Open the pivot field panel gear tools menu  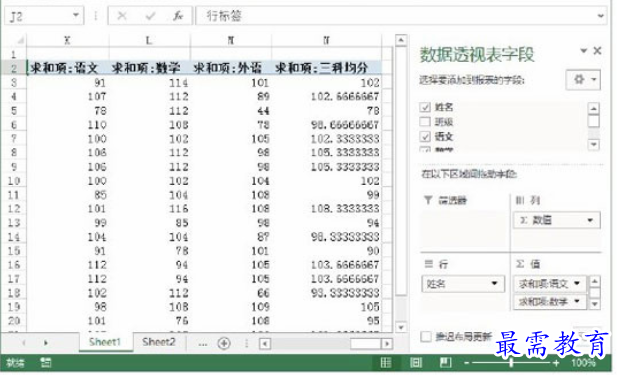tap(583, 79)
